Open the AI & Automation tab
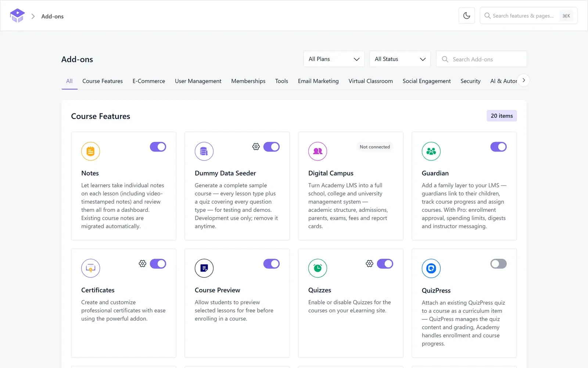This screenshot has width=588, height=368. click(x=503, y=81)
